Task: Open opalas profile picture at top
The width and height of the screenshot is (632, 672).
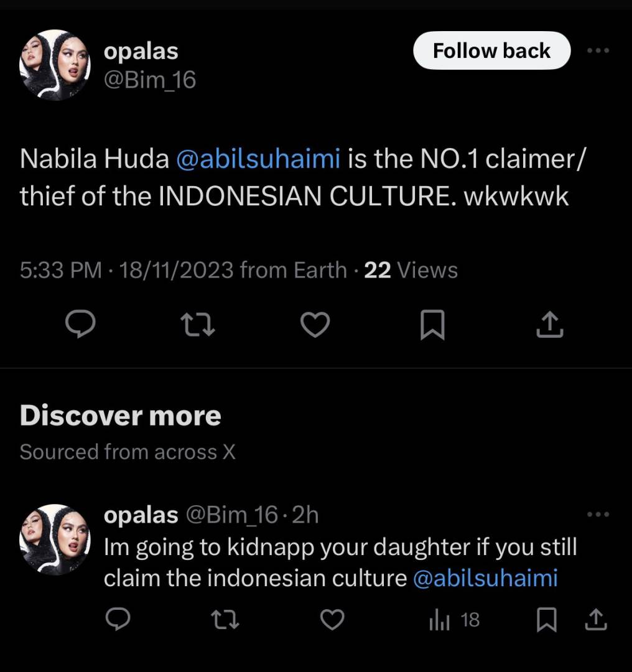Action: [x=55, y=65]
